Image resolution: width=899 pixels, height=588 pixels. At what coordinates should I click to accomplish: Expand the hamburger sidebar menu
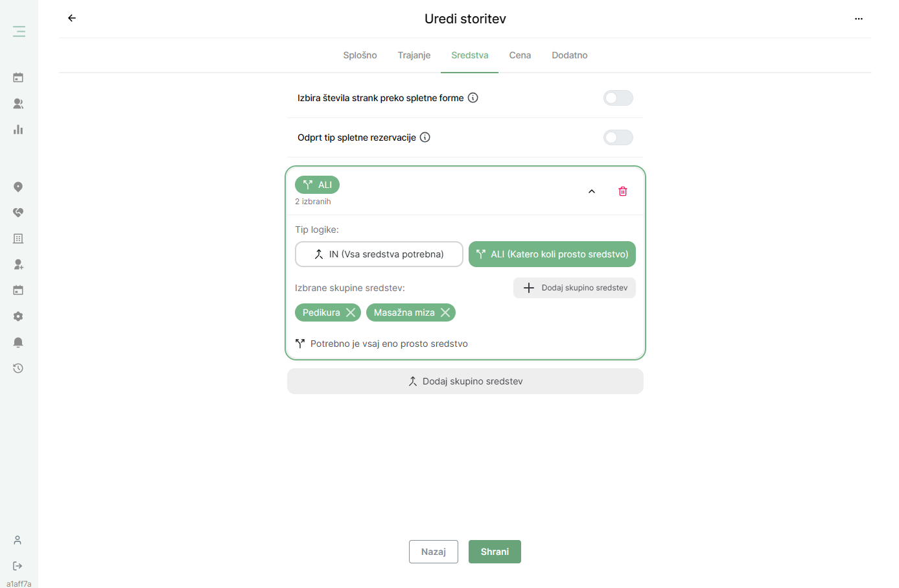(x=19, y=31)
